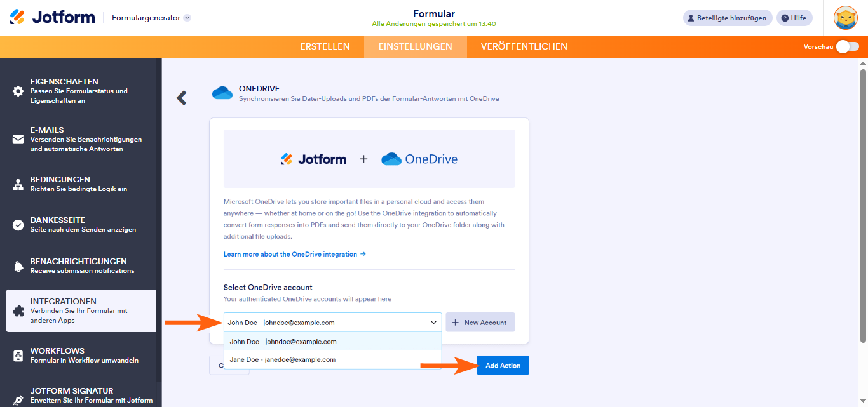Open the Formulargenerator dropdown
The image size is (868, 407).
[151, 18]
